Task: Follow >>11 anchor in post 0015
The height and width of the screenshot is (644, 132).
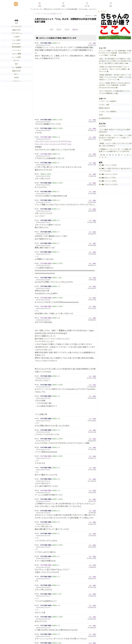Action: 37,256
